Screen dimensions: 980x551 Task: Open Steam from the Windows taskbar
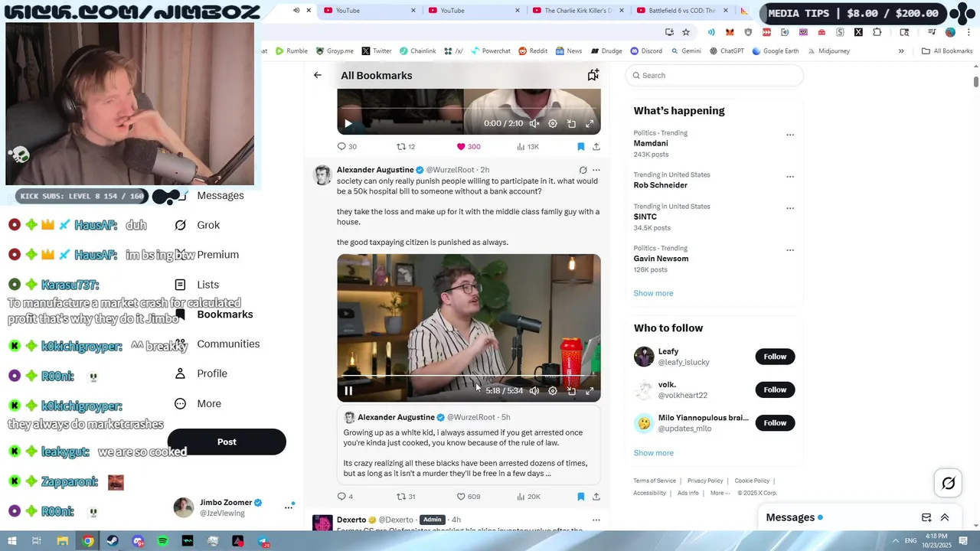click(x=113, y=541)
